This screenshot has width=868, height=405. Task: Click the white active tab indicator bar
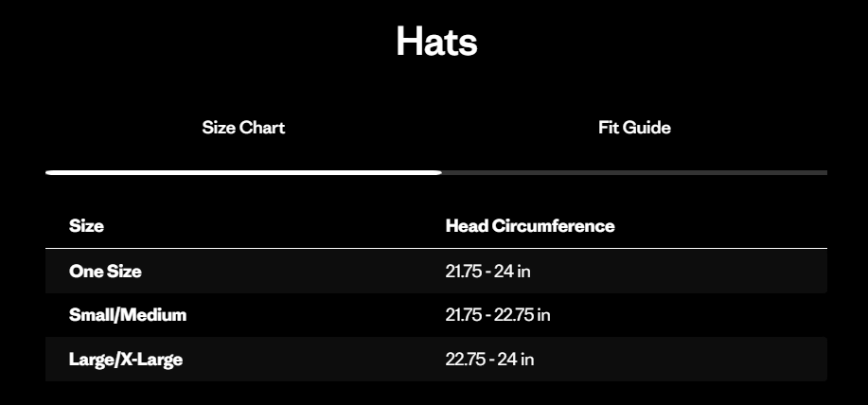[x=243, y=172]
